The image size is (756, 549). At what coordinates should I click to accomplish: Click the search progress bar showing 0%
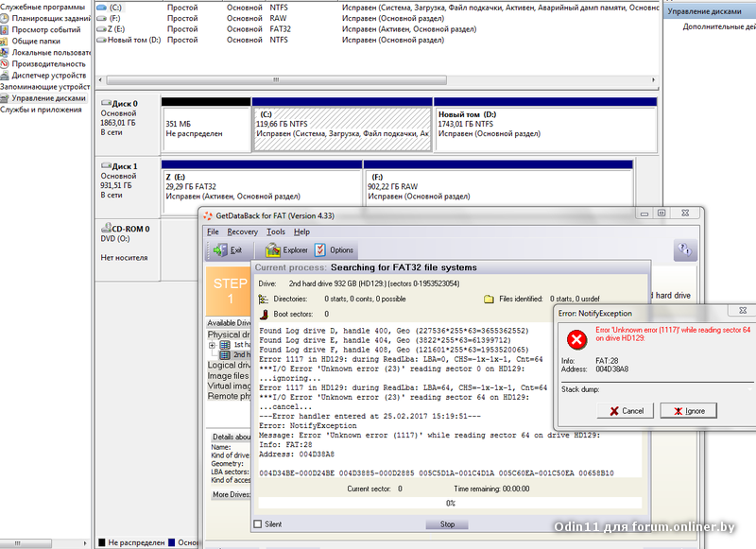(450, 503)
